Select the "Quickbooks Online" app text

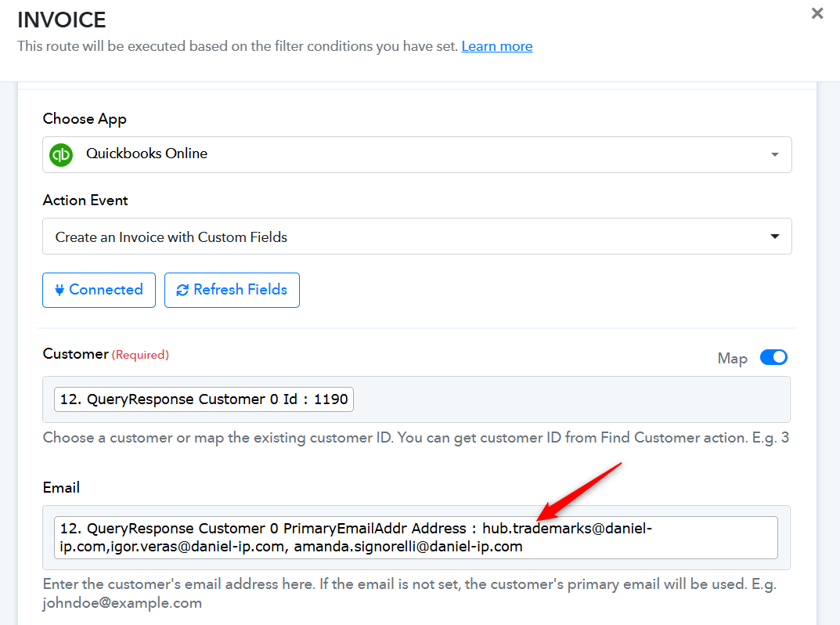[146, 154]
